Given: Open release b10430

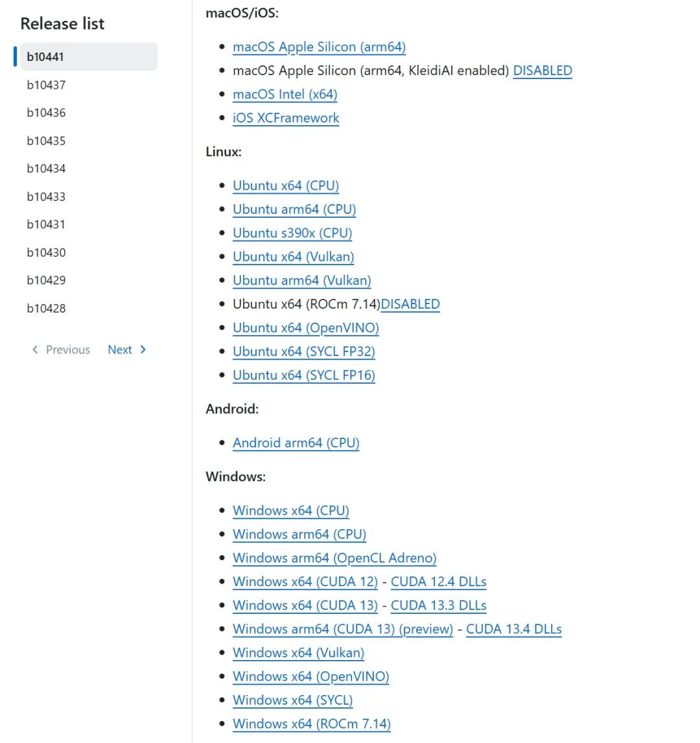Looking at the screenshot, I should click(x=46, y=253).
